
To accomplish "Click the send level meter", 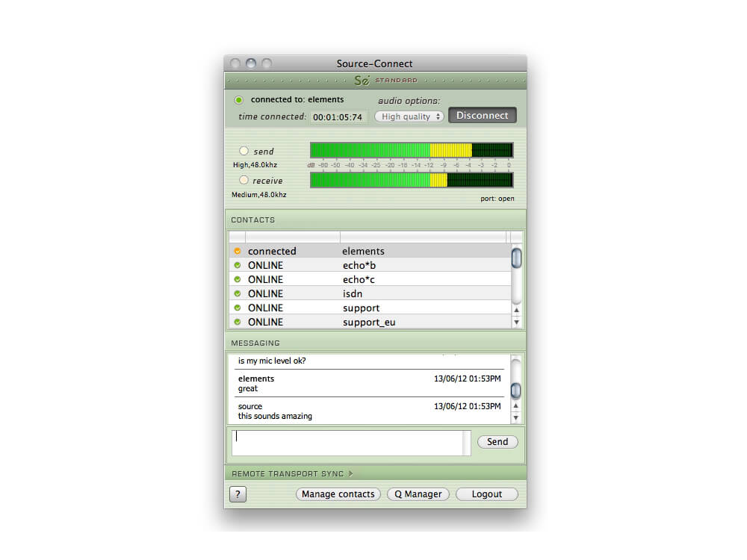I will pyautogui.click(x=412, y=150).
